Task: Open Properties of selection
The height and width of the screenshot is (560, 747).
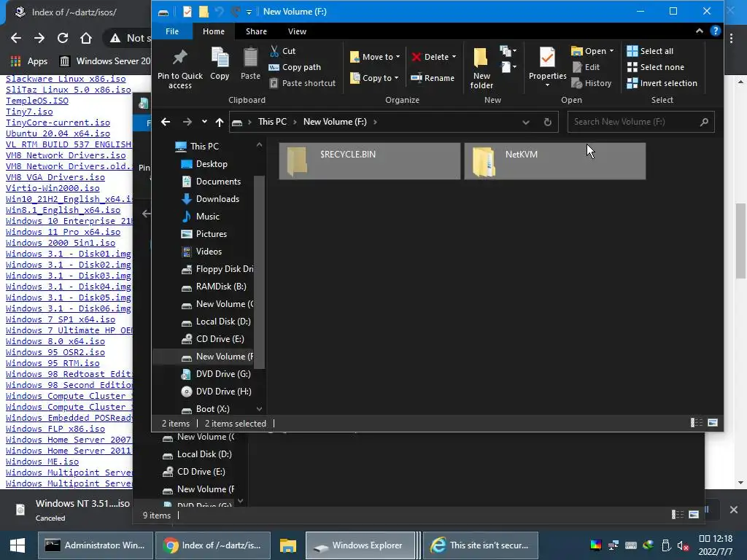Action: pyautogui.click(x=547, y=63)
